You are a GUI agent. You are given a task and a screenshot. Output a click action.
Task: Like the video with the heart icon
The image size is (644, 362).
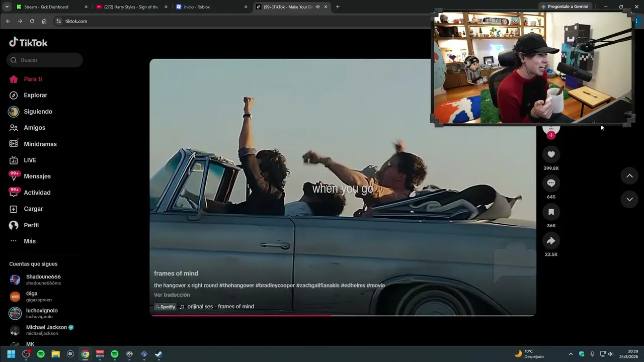click(x=551, y=154)
